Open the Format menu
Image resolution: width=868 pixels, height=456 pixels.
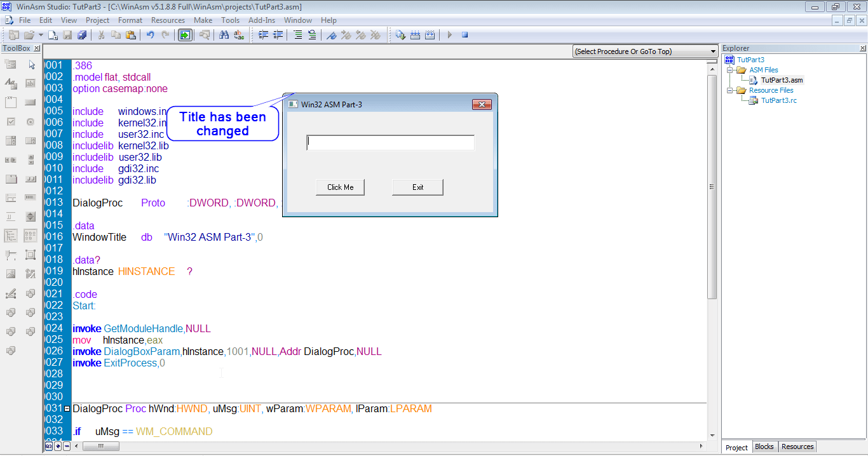pyautogui.click(x=130, y=20)
